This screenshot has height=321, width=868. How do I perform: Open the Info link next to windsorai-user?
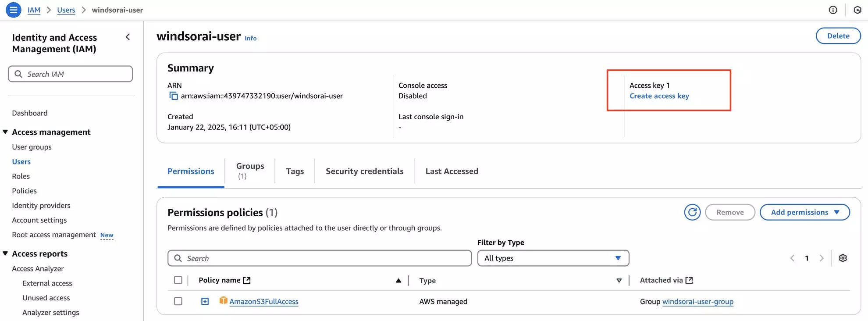point(251,39)
